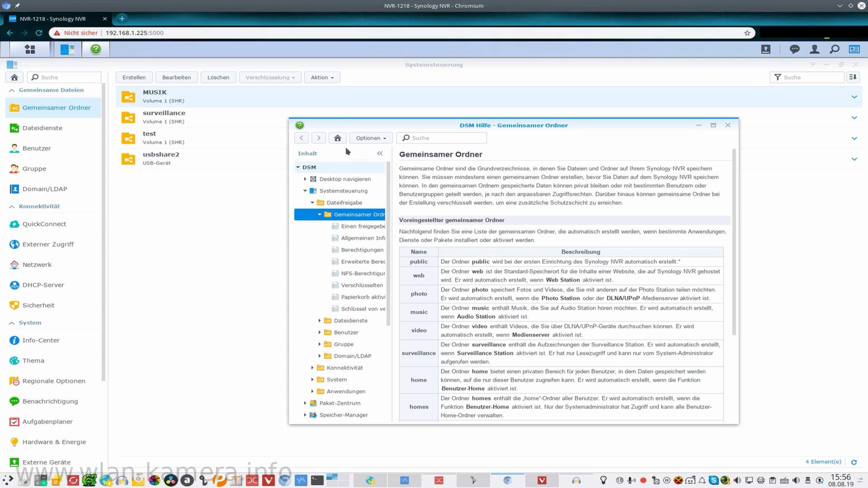Open Info-Center in the sidebar
The width and height of the screenshot is (868, 488).
click(x=53, y=340)
